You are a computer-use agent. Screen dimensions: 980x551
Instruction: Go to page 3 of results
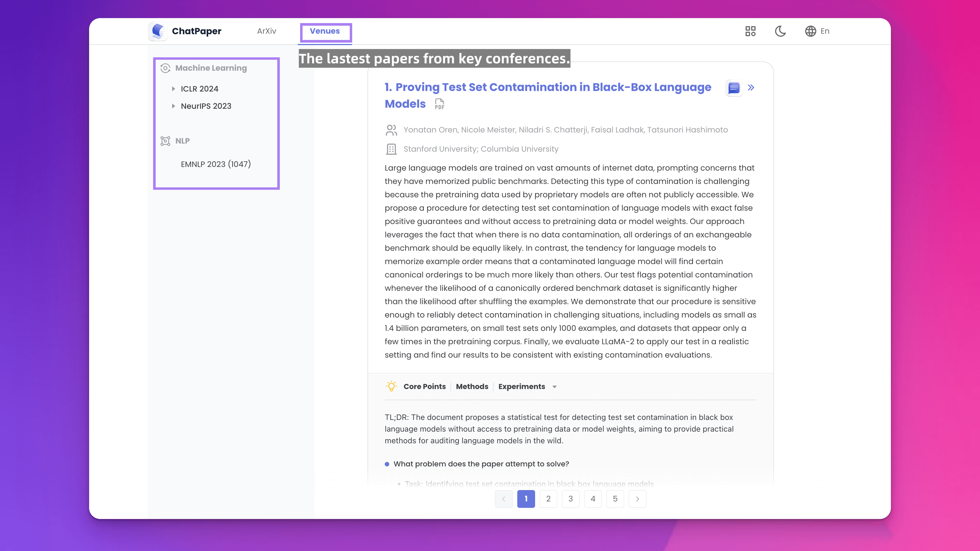click(570, 499)
